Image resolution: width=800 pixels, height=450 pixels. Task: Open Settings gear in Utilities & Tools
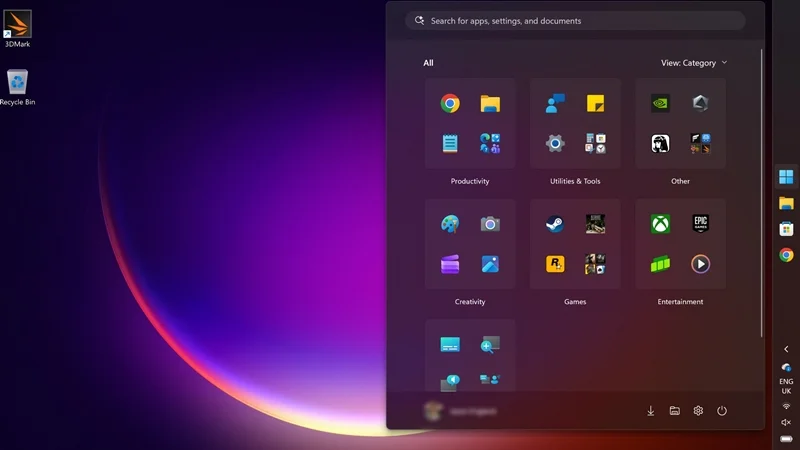click(555, 143)
